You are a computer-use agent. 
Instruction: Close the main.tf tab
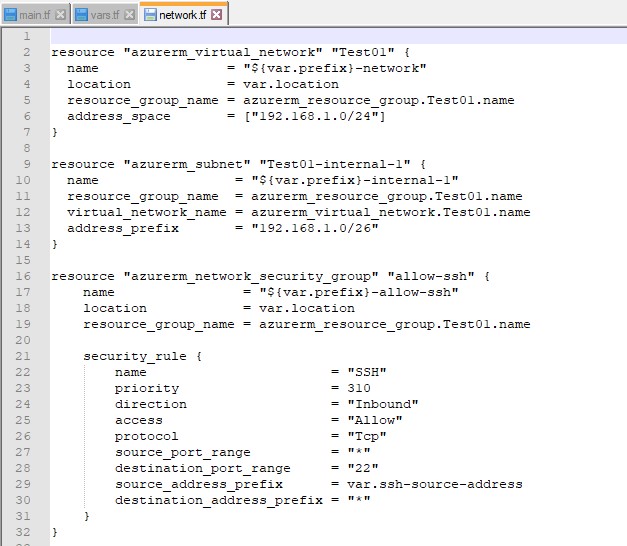pos(60,14)
